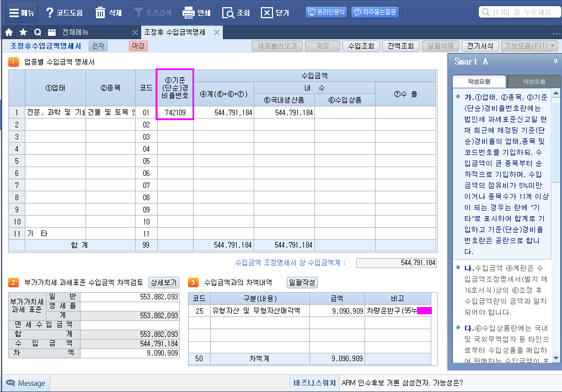Click the section 2 number badge

click(13, 283)
